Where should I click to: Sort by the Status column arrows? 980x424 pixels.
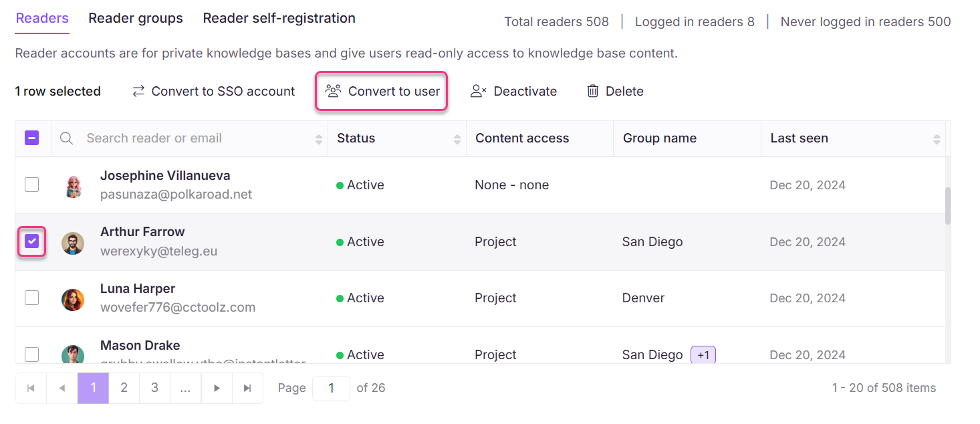457,138
